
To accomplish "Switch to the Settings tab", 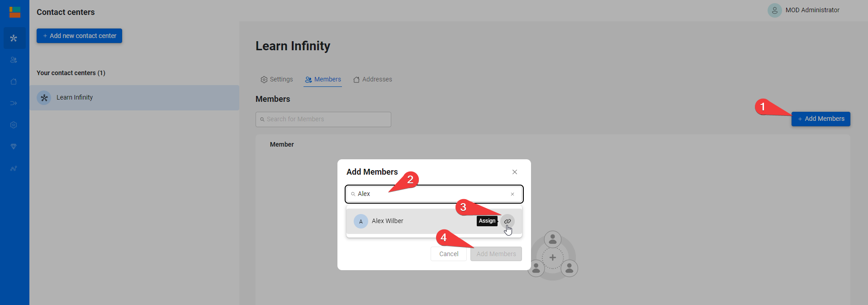I will click(277, 80).
